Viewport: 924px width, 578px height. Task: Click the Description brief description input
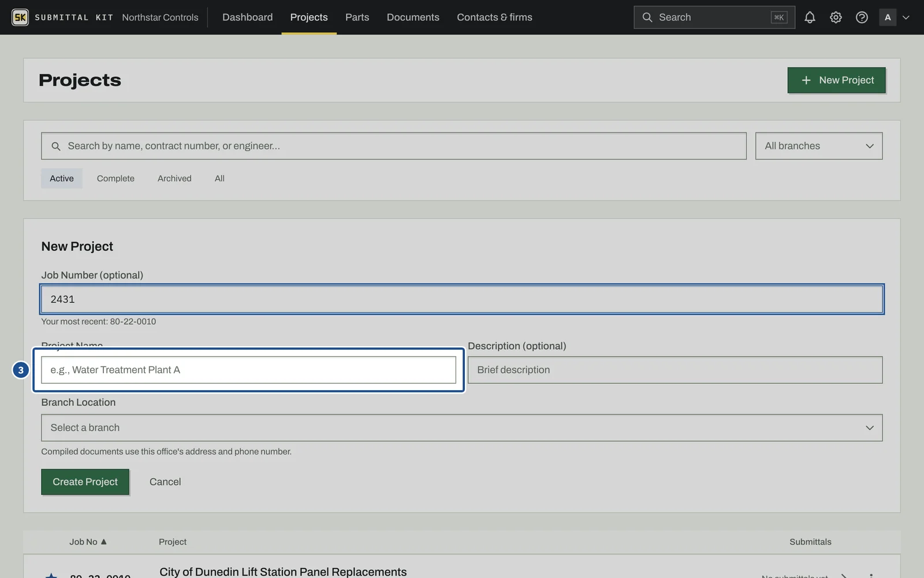[675, 370]
